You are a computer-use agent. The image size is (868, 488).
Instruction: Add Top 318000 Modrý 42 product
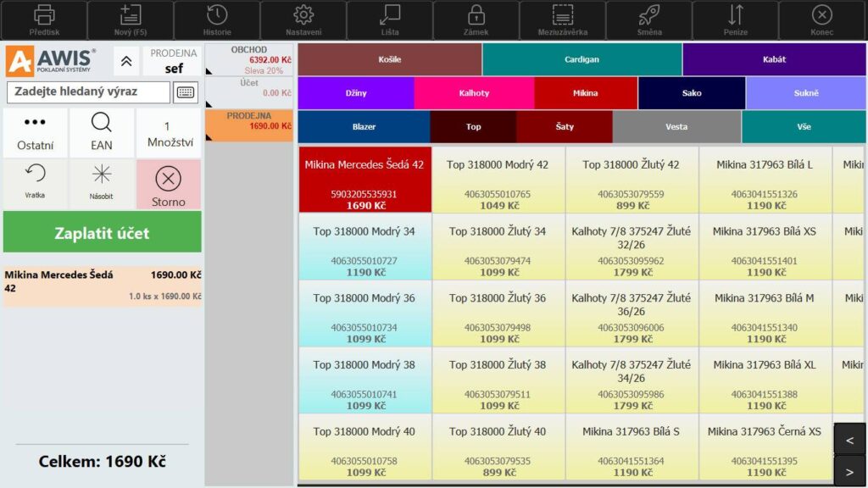click(498, 180)
